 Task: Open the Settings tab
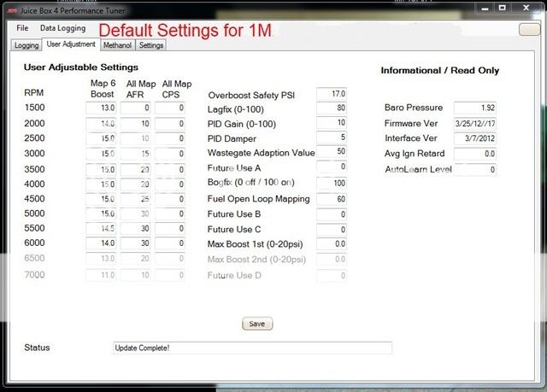coord(151,45)
